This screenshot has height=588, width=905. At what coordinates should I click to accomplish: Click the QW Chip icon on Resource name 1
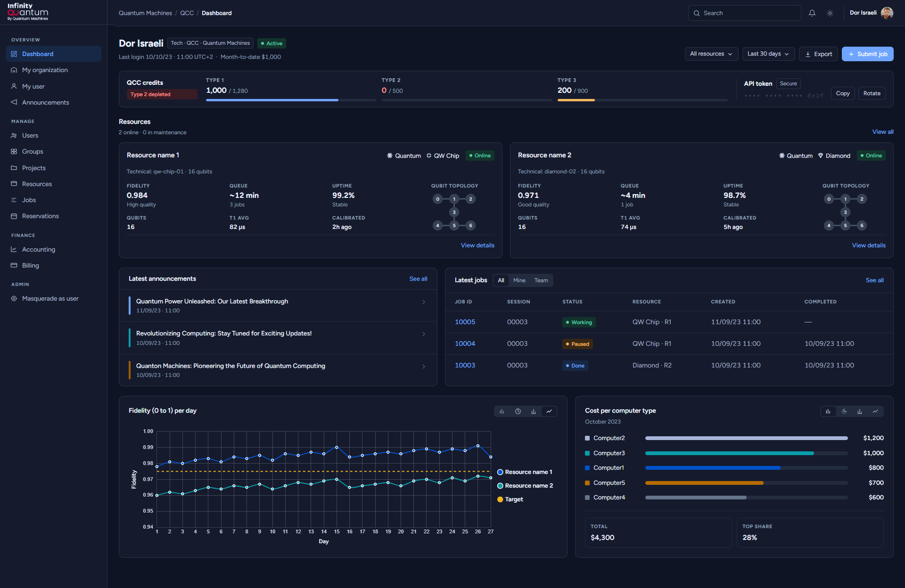(x=429, y=155)
